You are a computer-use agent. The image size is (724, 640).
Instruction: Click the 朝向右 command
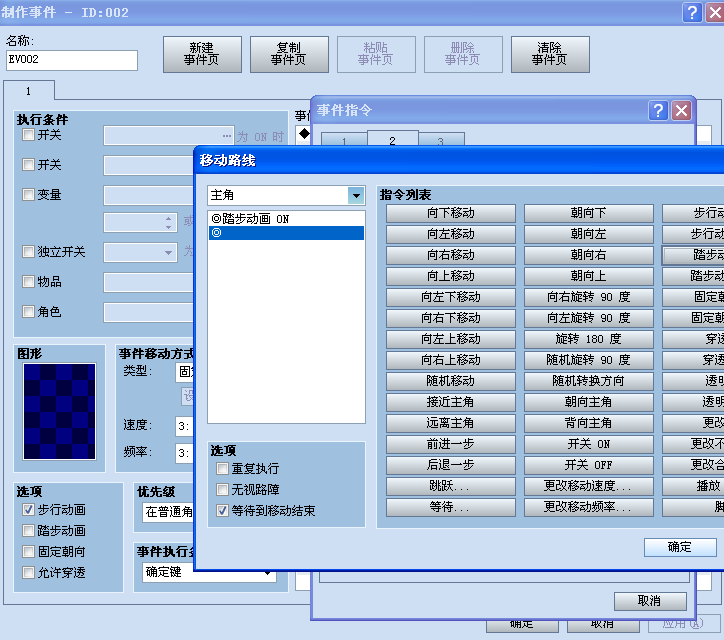click(589, 255)
